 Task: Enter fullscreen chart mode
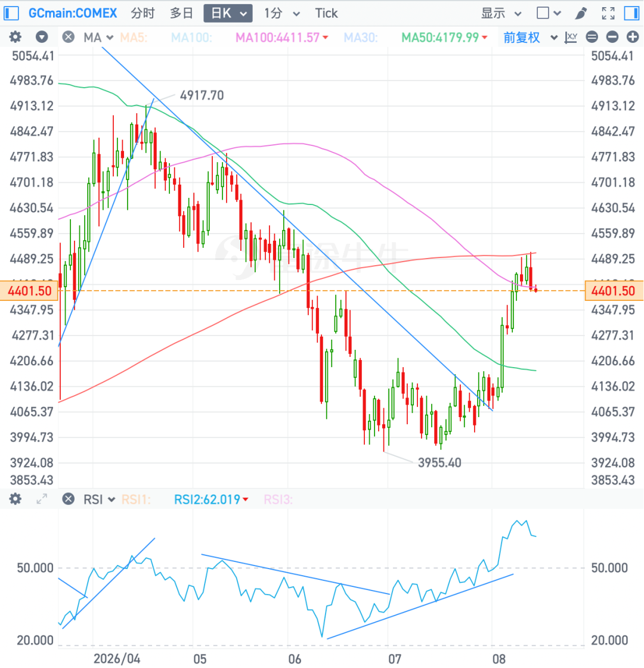pos(608,13)
